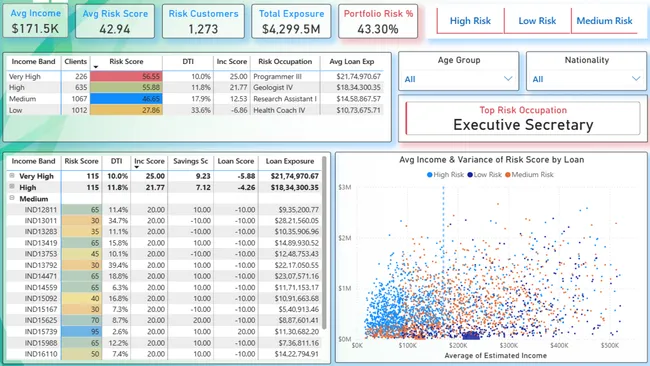Image resolution: width=650 pixels, height=366 pixels.
Task: Select row IND13792
Action: click(x=164, y=265)
